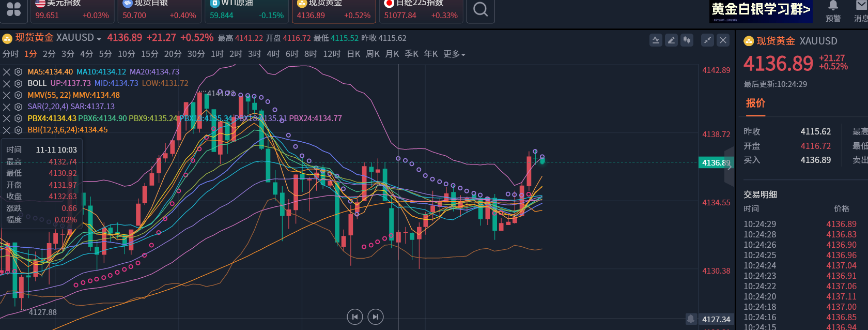Click the collapse chart arrows icon
This screenshot has width=868, height=330.
coord(707,40)
